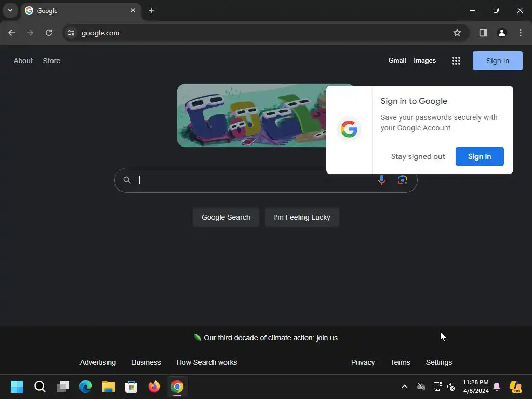The width and height of the screenshot is (532, 399).
Task: View site information icon in address bar
Action: coord(71,33)
